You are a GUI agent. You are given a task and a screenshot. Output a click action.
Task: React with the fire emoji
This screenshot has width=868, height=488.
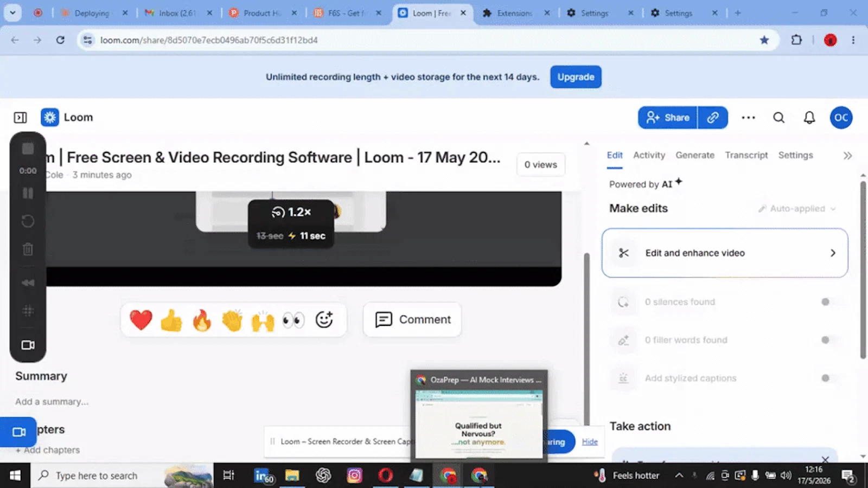[202, 320]
